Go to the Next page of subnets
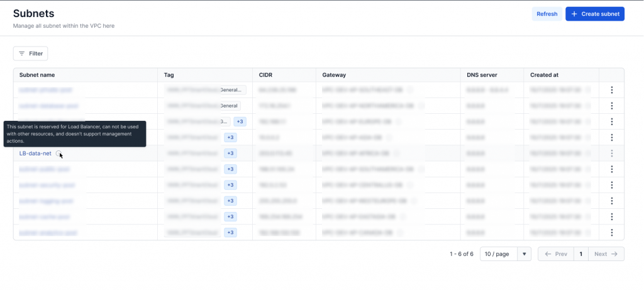The width and height of the screenshot is (644, 290). [x=606, y=254]
